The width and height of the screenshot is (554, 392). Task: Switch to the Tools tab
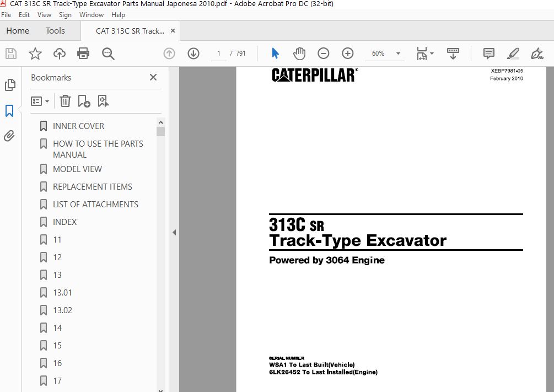pyautogui.click(x=55, y=31)
